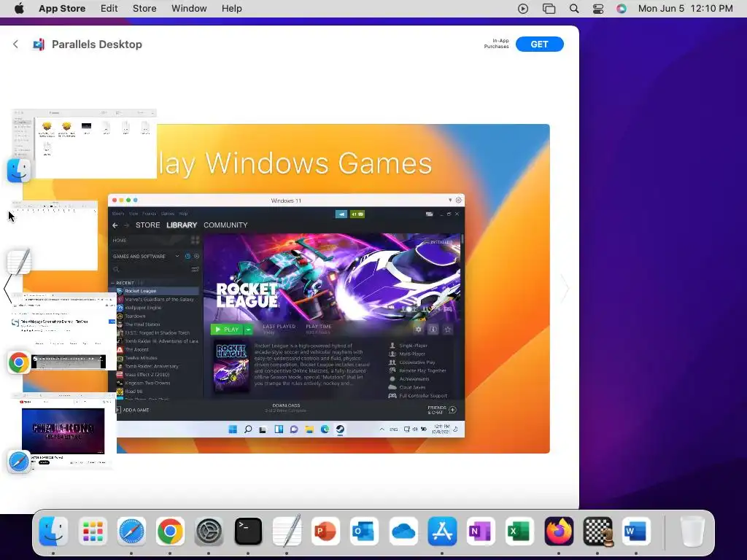Launch Firefox from the Dock
This screenshot has width=747, height=560.
[559, 531]
